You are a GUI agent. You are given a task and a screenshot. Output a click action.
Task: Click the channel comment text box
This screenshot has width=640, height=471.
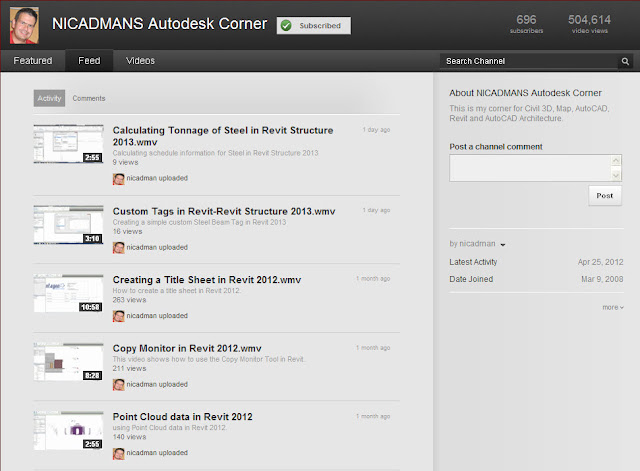[x=530, y=168]
